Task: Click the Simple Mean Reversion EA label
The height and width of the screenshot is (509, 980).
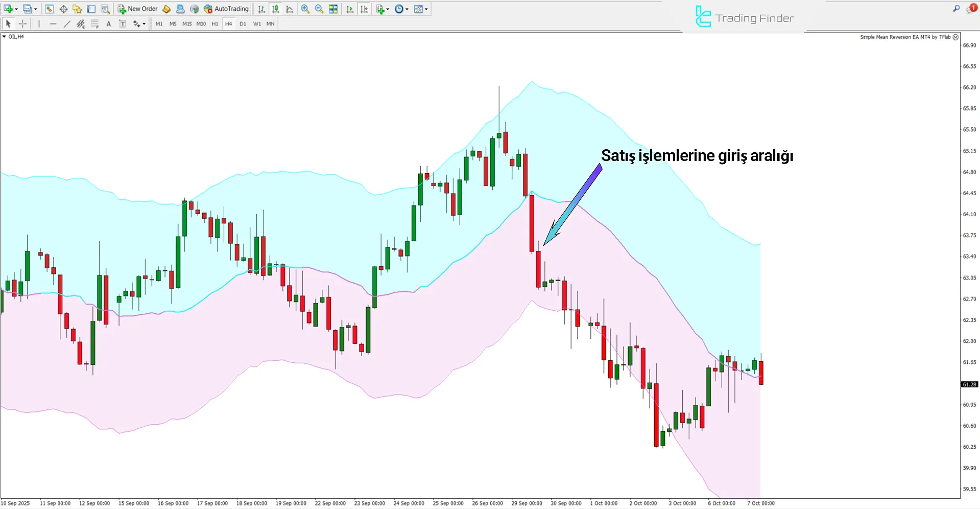Action: [x=905, y=37]
